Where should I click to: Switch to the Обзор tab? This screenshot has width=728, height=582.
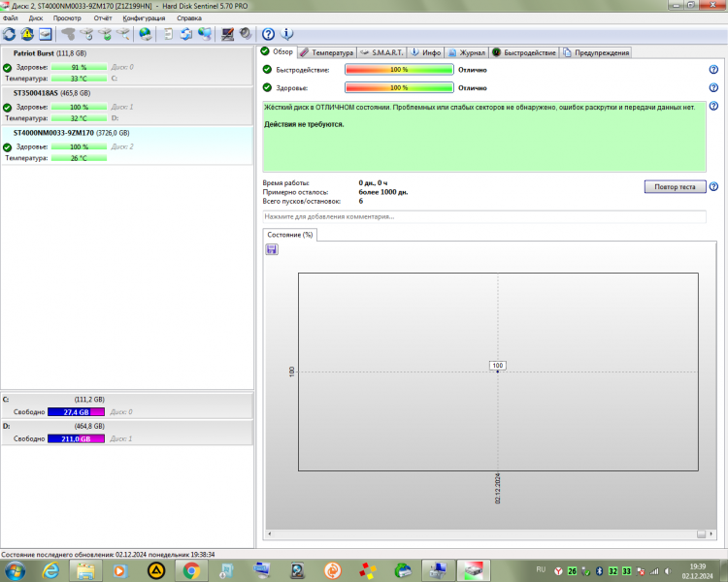[x=278, y=51]
